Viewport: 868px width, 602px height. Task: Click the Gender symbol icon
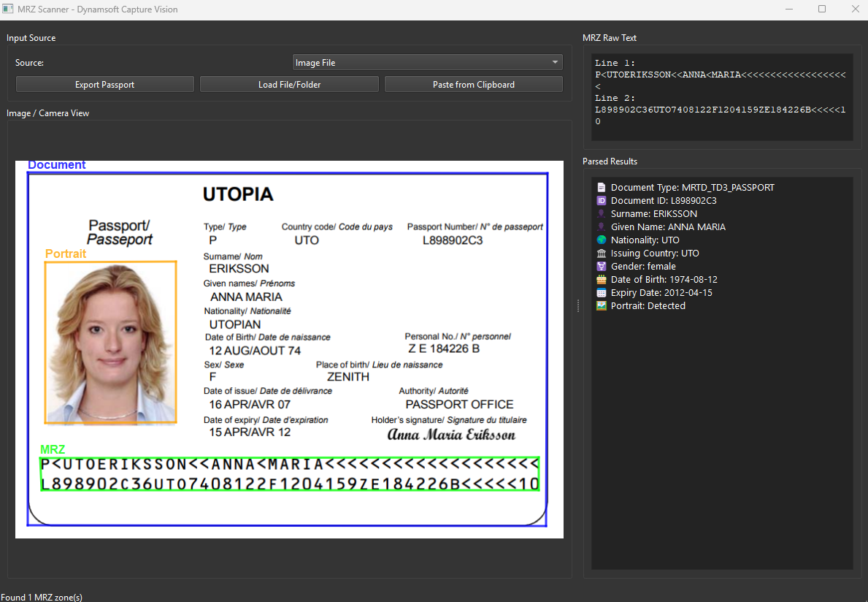tap(600, 266)
